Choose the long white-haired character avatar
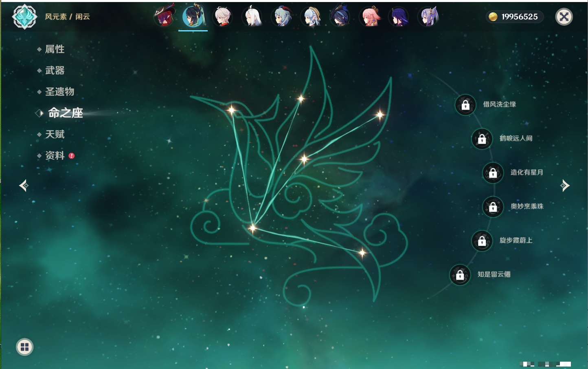 point(252,17)
